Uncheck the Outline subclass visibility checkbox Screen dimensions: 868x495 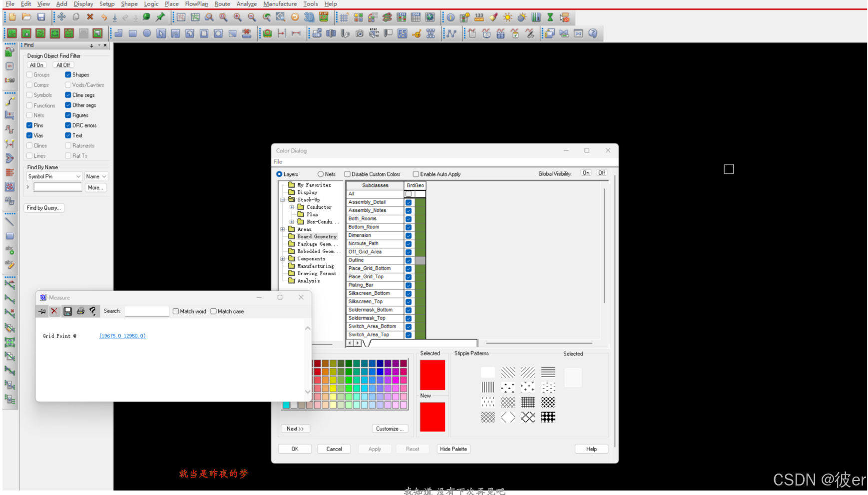click(x=409, y=260)
